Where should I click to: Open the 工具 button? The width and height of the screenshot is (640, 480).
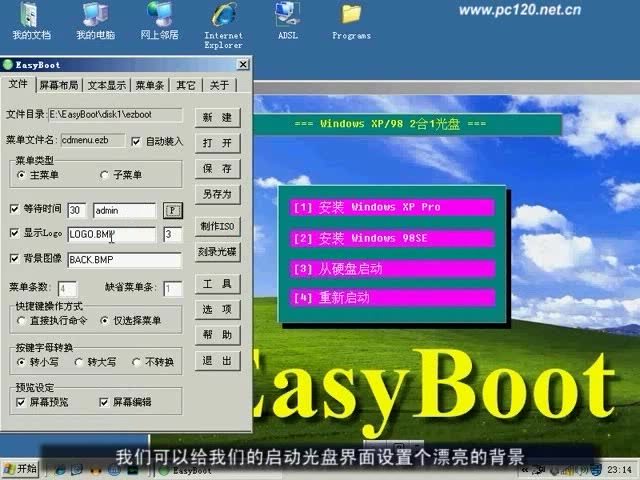[217, 284]
